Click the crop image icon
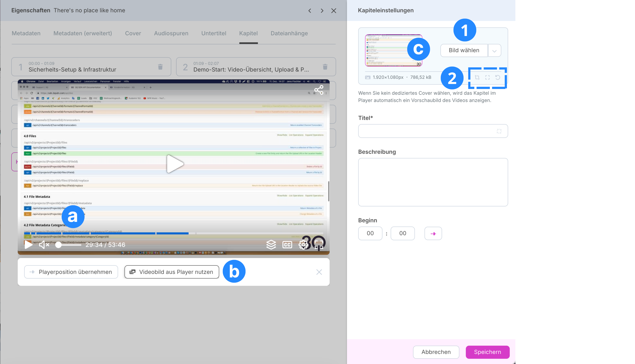 [x=477, y=78]
